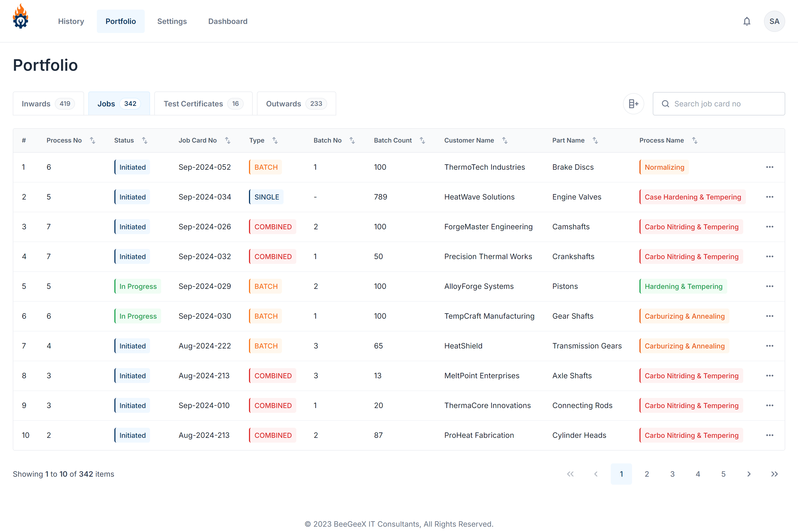Select page 1 in pagination
The width and height of the screenshot is (798, 532).
[x=621, y=474]
